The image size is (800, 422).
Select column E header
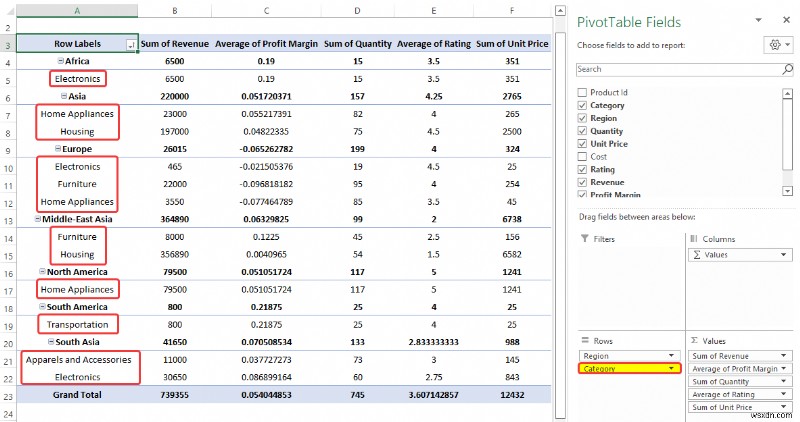tap(433, 11)
